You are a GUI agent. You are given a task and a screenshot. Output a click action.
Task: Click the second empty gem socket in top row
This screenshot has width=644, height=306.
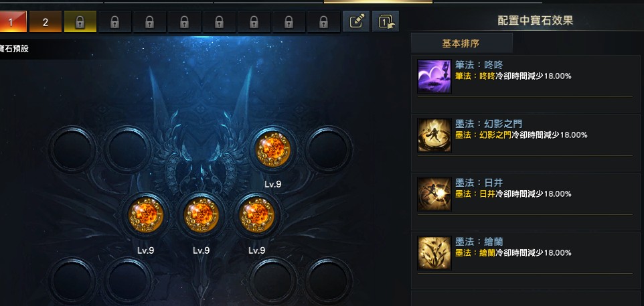pyautogui.click(x=127, y=149)
